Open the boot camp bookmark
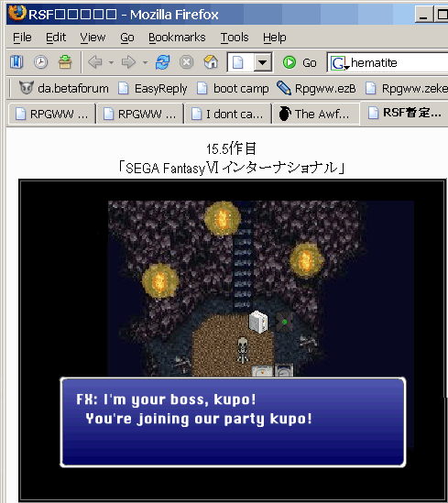The image size is (448, 503). point(233,88)
